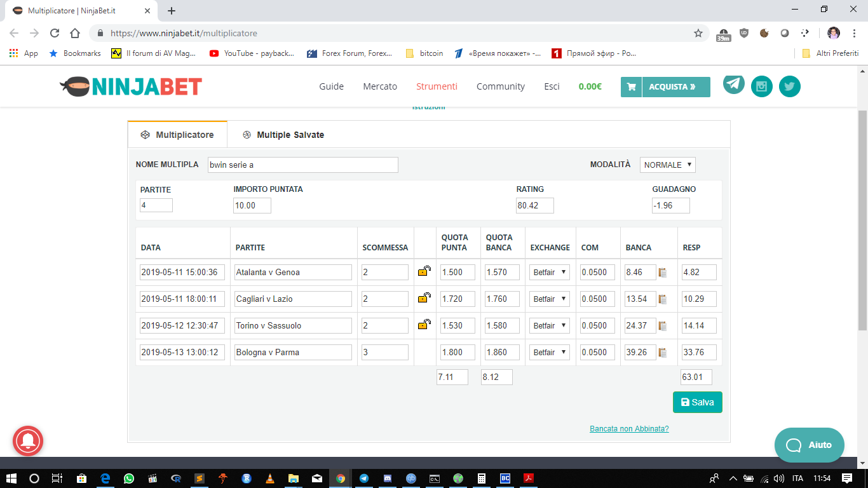Click the 0.00€ balance
The image size is (868, 488).
coord(590,86)
